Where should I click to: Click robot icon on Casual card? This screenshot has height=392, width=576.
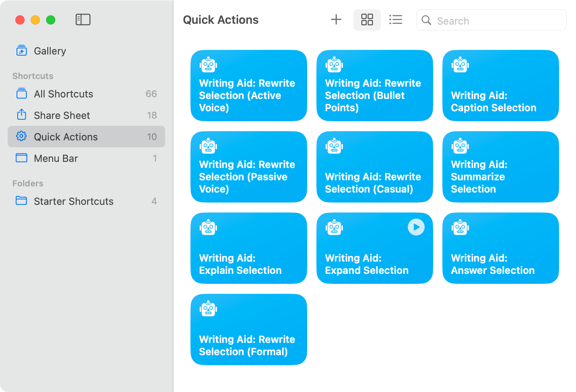tap(334, 146)
